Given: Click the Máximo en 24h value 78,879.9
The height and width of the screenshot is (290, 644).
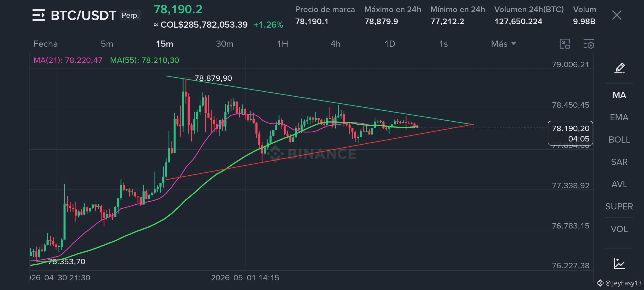Looking at the screenshot, I should coord(381,21).
